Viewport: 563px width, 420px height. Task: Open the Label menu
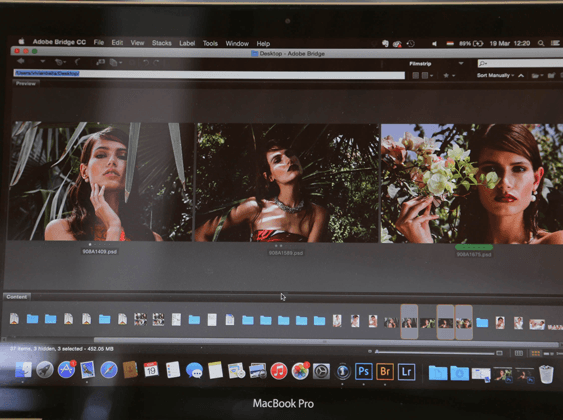[187, 43]
